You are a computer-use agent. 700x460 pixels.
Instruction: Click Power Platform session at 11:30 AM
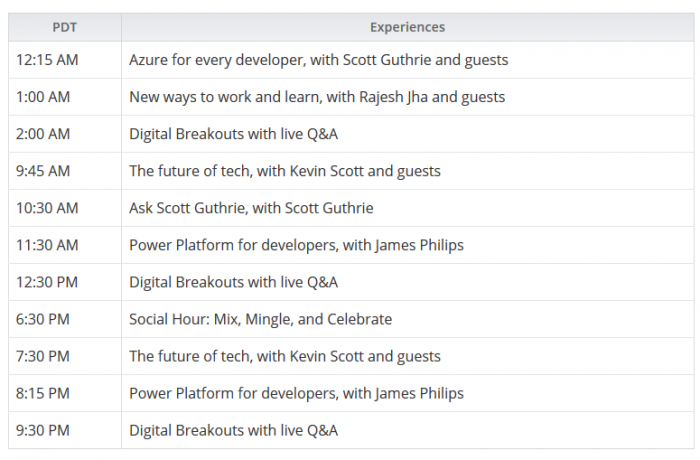[x=296, y=245]
